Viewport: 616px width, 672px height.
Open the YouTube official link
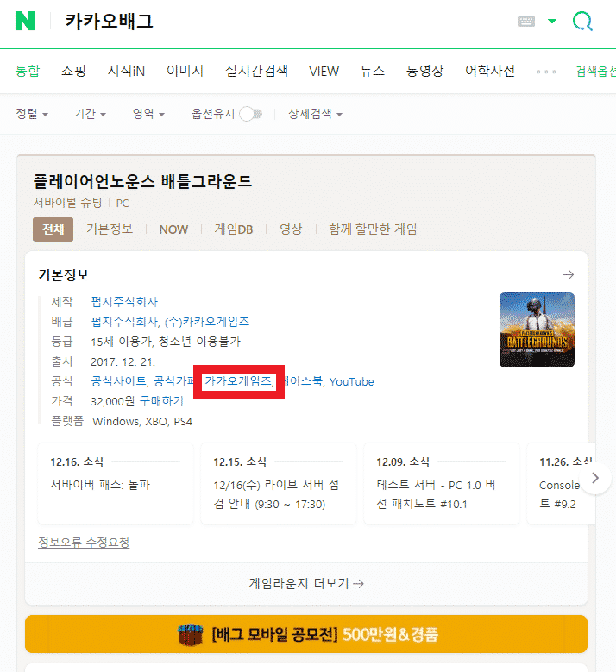point(351,381)
